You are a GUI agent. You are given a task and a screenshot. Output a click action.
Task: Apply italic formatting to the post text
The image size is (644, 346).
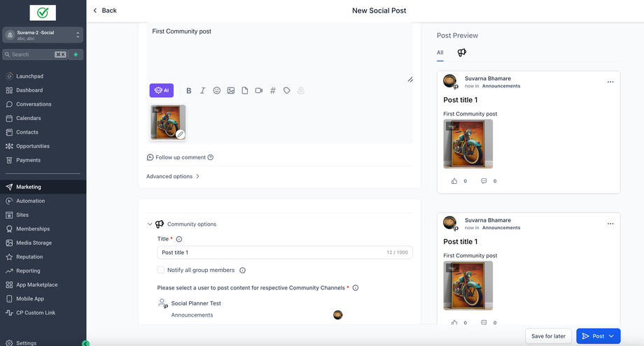point(203,91)
